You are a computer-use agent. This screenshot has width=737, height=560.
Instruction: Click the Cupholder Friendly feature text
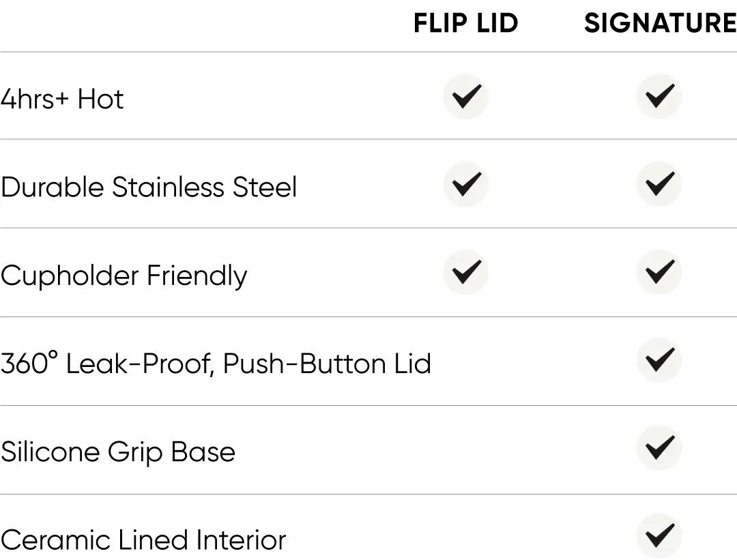coord(124,276)
